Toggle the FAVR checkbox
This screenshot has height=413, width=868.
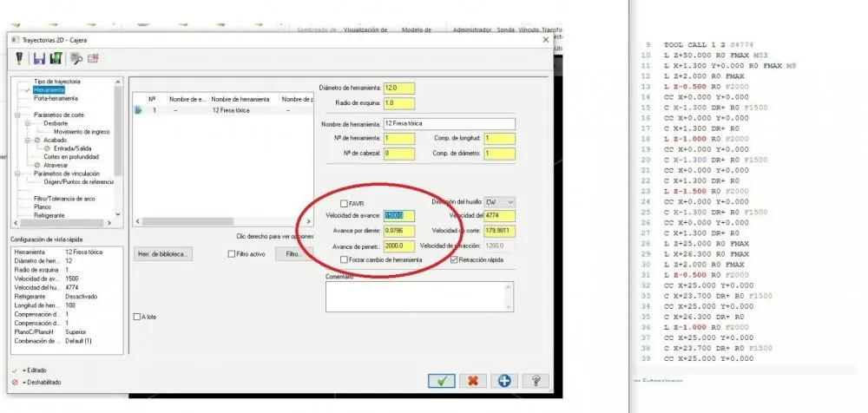click(345, 204)
